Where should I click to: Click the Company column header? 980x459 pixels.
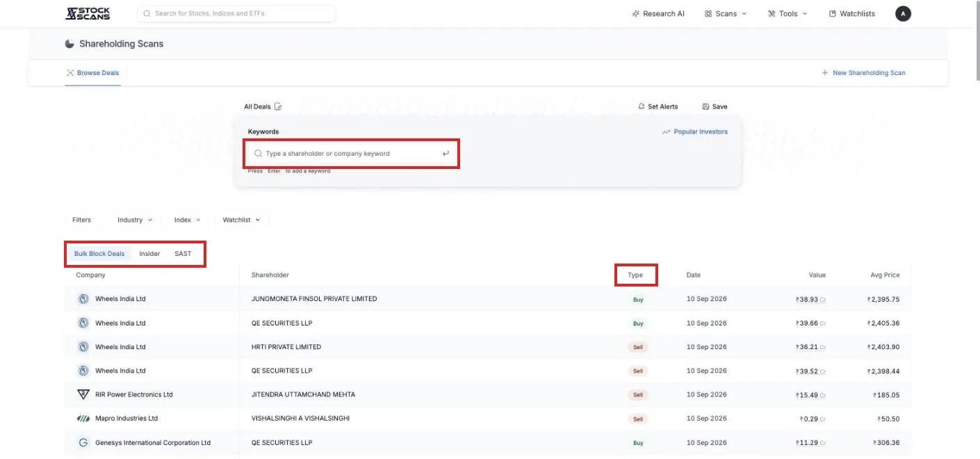91,275
